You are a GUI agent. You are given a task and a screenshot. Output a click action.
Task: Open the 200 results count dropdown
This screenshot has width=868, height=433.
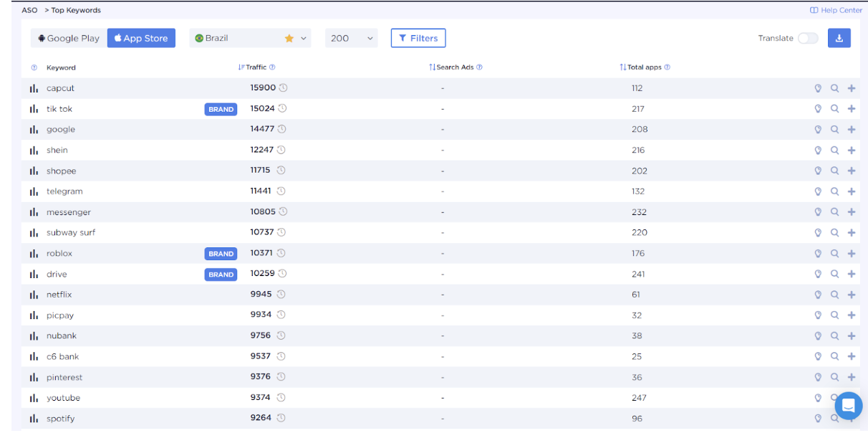tap(351, 38)
